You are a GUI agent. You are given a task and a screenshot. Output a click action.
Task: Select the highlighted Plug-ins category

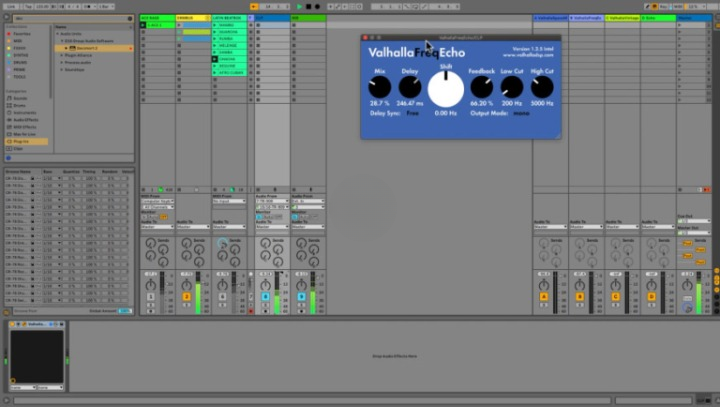click(x=26, y=141)
